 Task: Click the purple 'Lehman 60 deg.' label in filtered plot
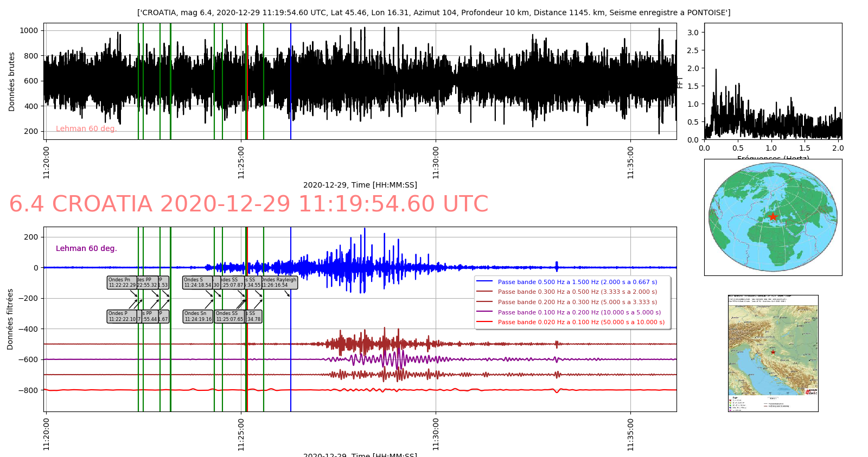pyautogui.click(x=86, y=248)
